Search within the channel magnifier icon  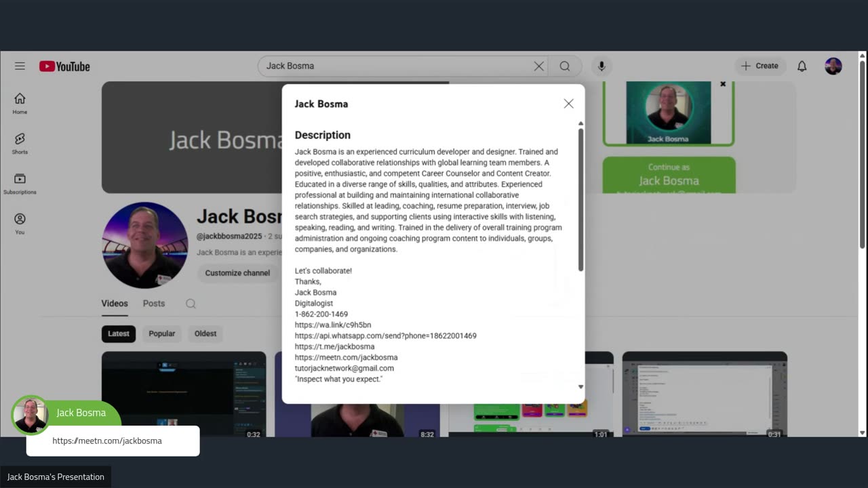coord(191,304)
